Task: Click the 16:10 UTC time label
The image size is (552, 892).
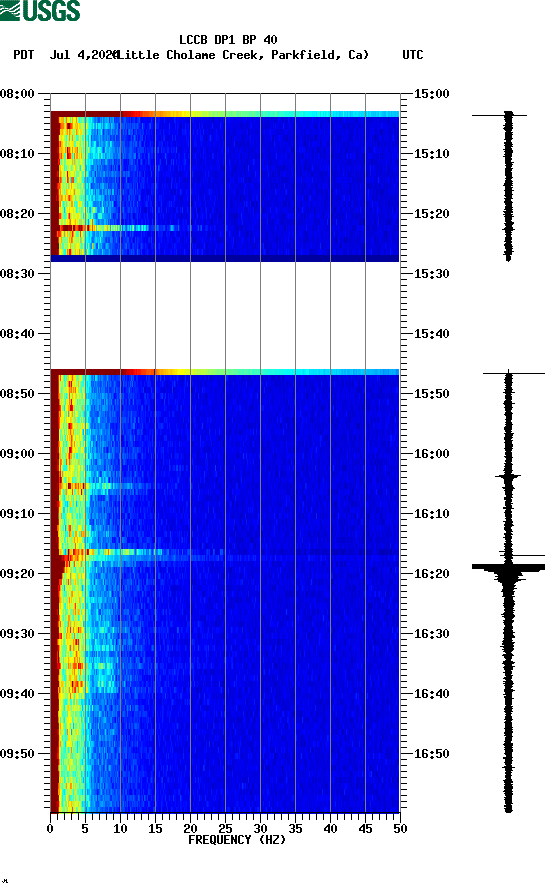Action: (431, 514)
